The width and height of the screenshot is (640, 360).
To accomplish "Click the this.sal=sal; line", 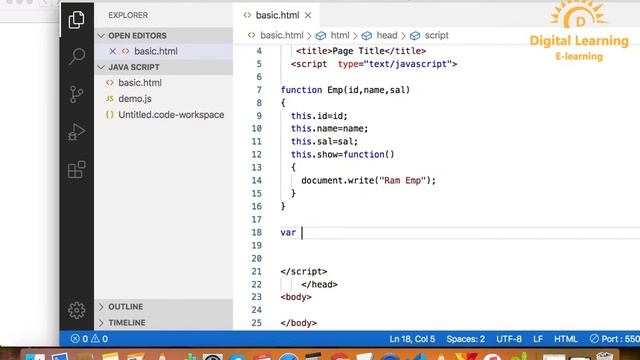I will 324,142.
